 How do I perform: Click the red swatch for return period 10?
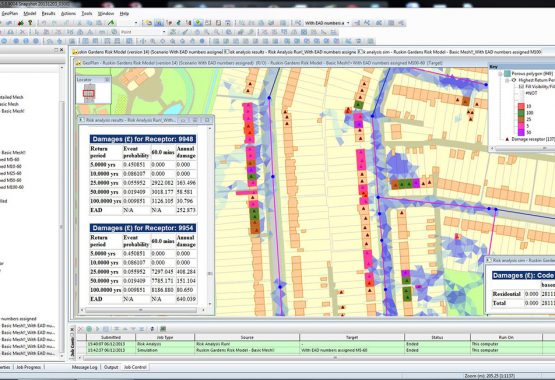tap(521, 106)
